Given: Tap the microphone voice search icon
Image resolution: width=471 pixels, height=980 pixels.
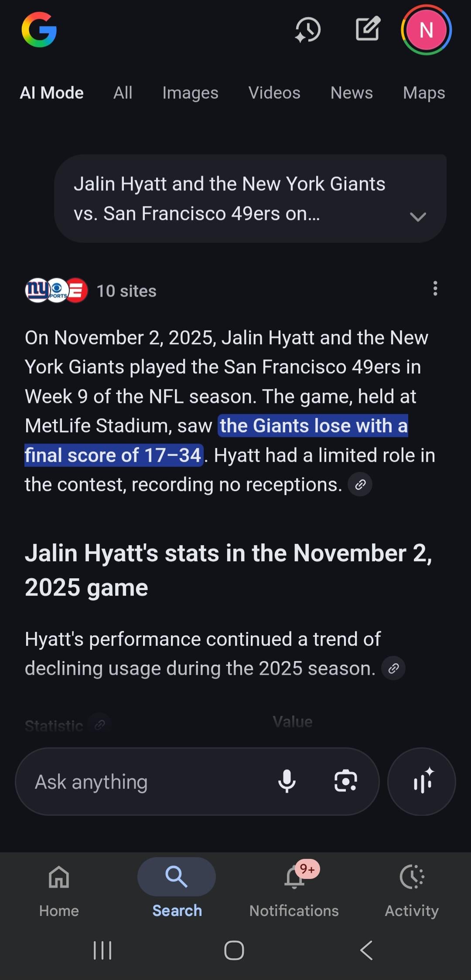Looking at the screenshot, I should point(287,781).
